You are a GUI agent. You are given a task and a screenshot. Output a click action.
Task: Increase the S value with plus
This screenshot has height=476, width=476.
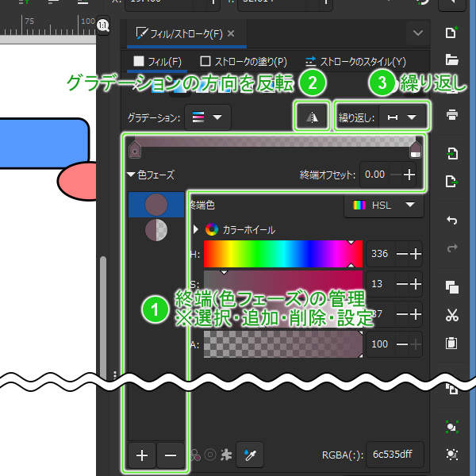[416, 284]
